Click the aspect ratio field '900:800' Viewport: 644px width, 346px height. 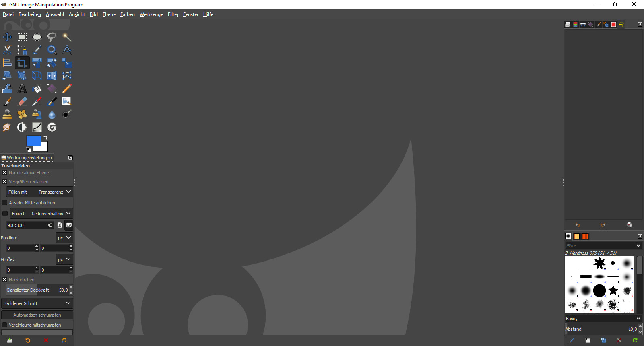(x=27, y=225)
